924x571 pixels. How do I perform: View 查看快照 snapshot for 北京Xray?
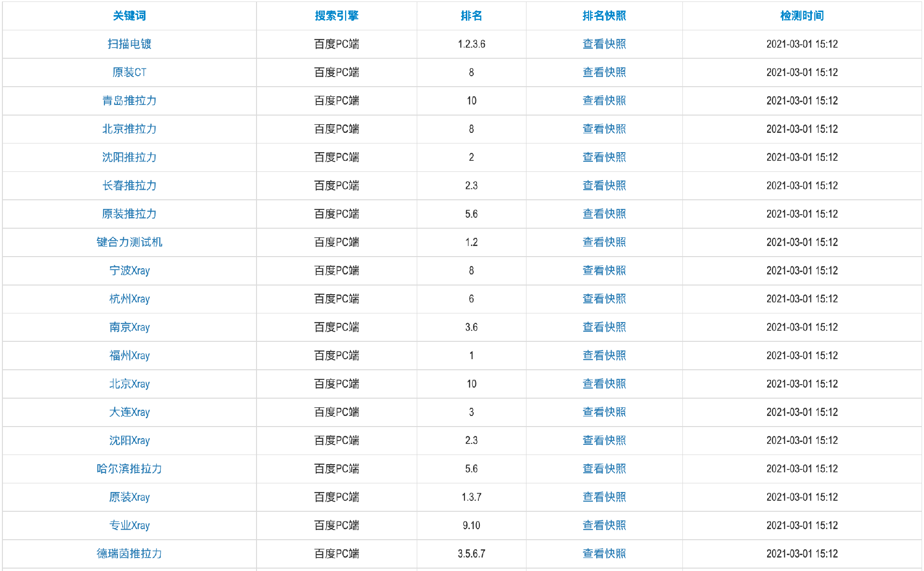604,384
